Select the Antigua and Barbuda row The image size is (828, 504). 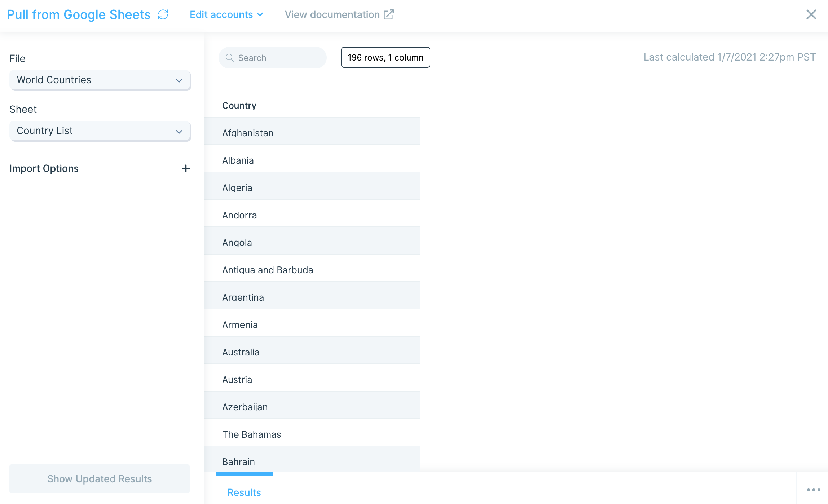[x=312, y=270]
